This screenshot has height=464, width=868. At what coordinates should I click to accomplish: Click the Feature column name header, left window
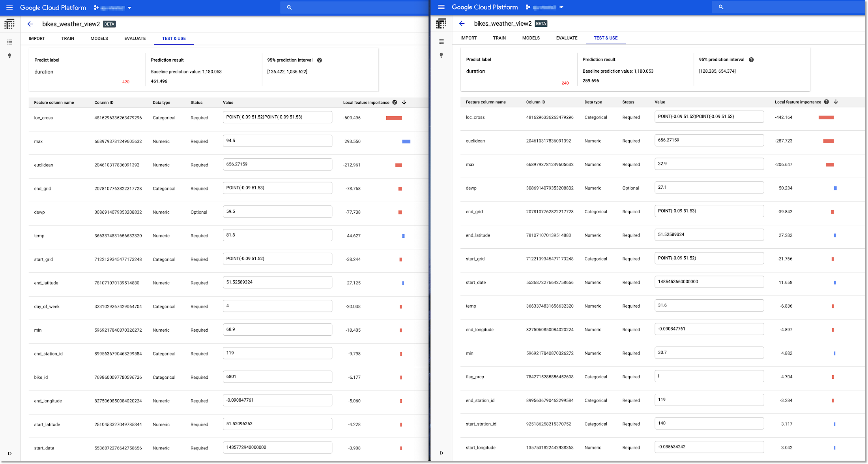(x=54, y=103)
